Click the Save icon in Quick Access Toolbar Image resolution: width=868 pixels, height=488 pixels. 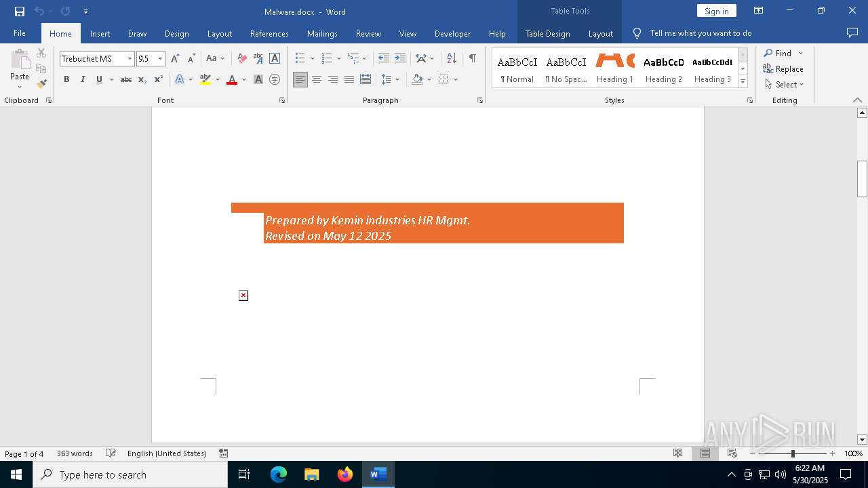coord(20,12)
